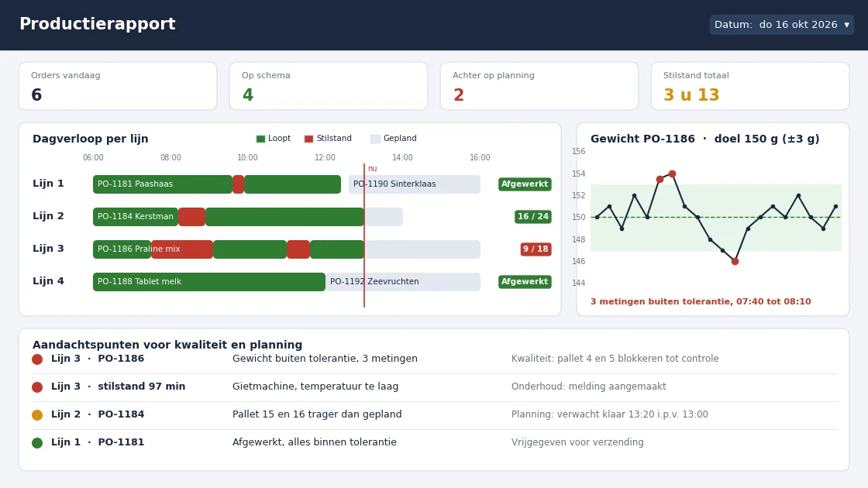Click the '3 metingen buiten tolerantie, 07:40 tot 08:10' warning
The image size is (868, 488).
click(701, 301)
